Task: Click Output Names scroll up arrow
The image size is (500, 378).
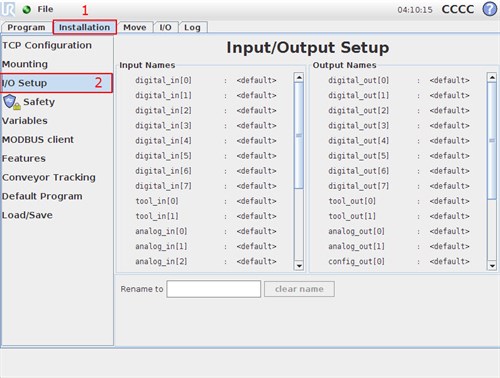Action: click(x=492, y=77)
